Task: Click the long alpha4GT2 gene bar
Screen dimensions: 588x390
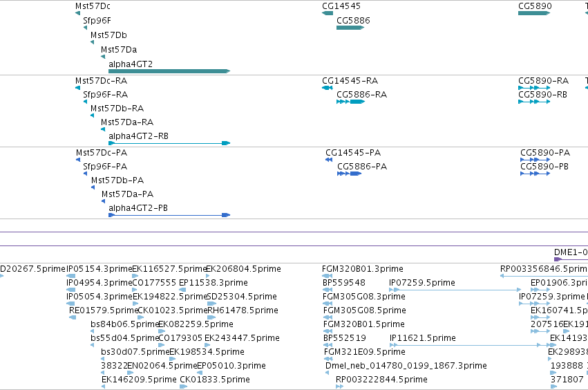Action: point(169,71)
